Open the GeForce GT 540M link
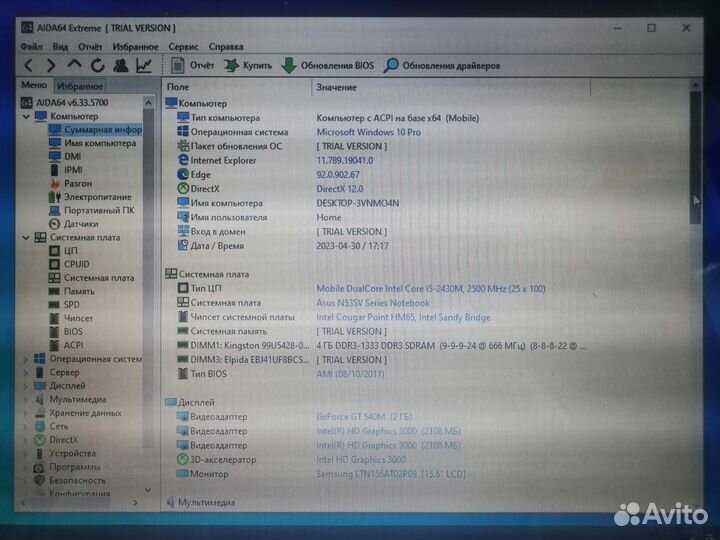The height and width of the screenshot is (540, 720). pos(364,417)
